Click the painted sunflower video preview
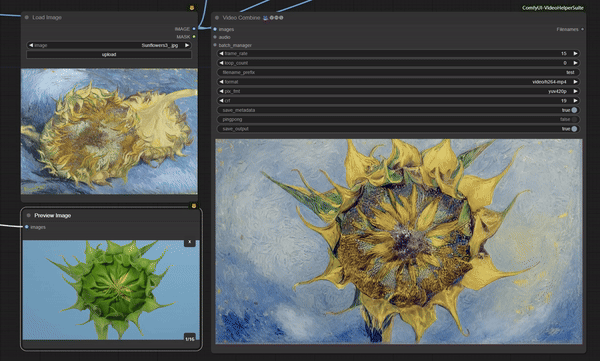This screenshot has width=600, height=361. point(399,241)
